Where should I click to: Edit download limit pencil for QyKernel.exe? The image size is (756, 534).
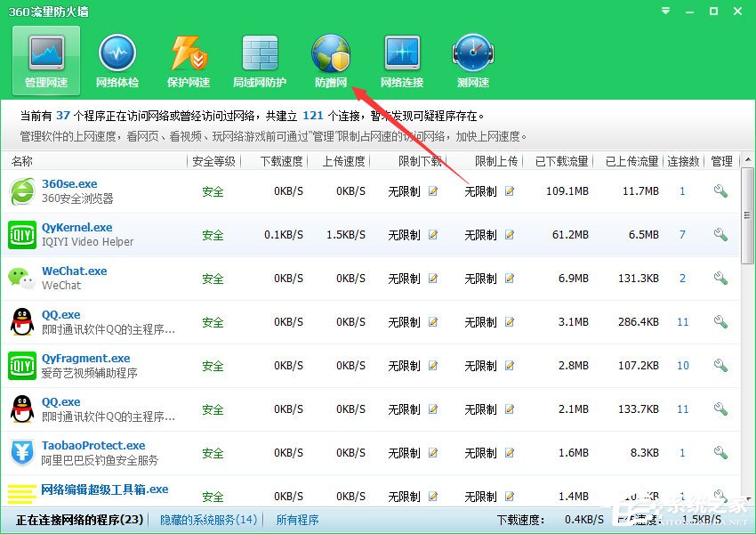(x=432, y=234)
